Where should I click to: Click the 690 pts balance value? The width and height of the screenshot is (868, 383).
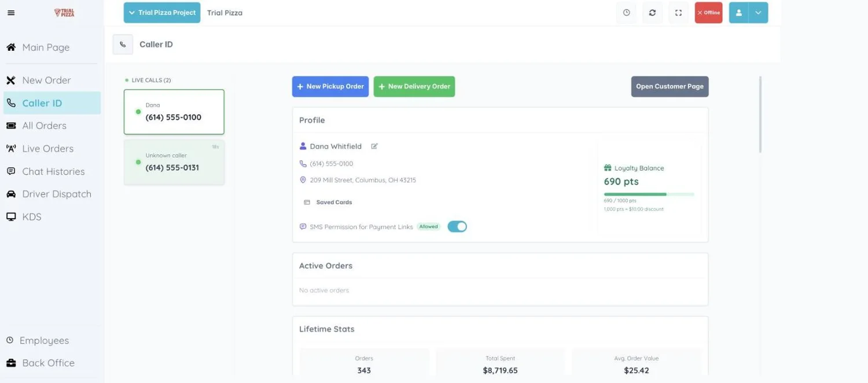[621, 182]
